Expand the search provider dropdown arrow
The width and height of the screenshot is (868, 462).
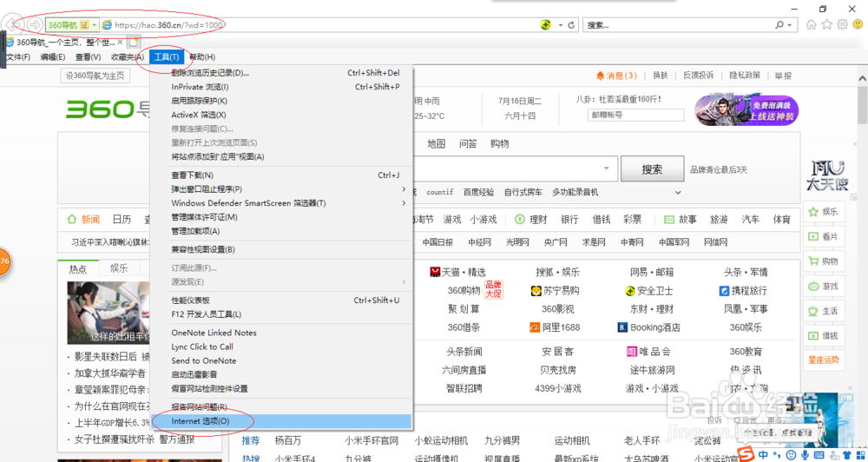point(789,25)
